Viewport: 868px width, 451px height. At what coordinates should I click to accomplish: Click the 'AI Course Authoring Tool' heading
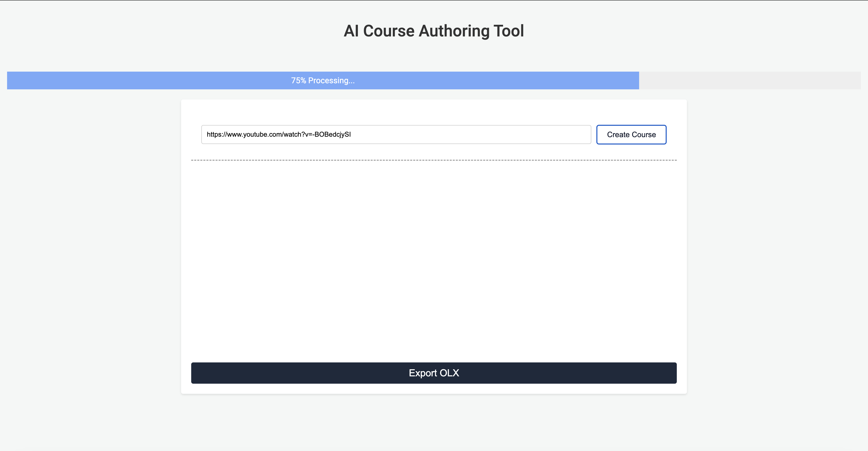pos(434,31)
